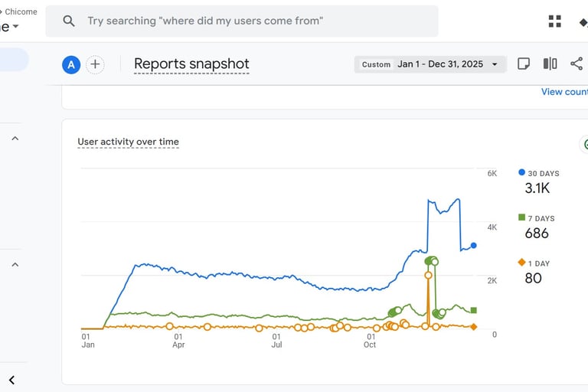Toggle the 1 DAY series legend
Viewport: 588px width, 392px height.
[537, 263]
